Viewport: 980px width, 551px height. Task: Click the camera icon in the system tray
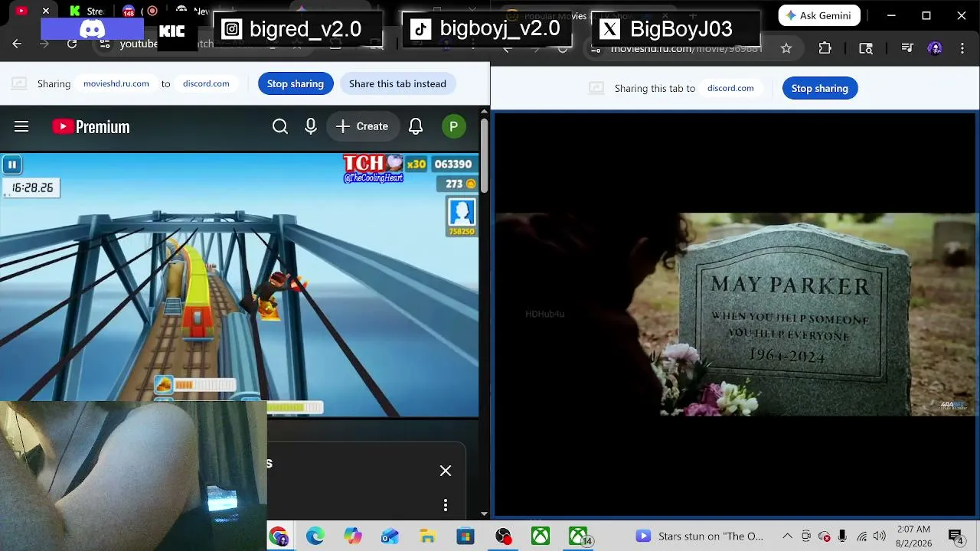(806, 536)
